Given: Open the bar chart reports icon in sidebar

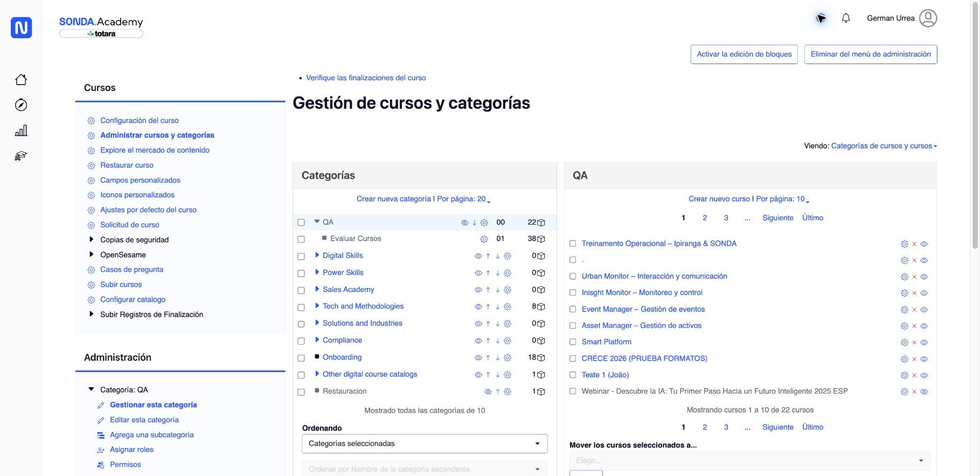Looking at the screenshot, I should coord(21,130).
